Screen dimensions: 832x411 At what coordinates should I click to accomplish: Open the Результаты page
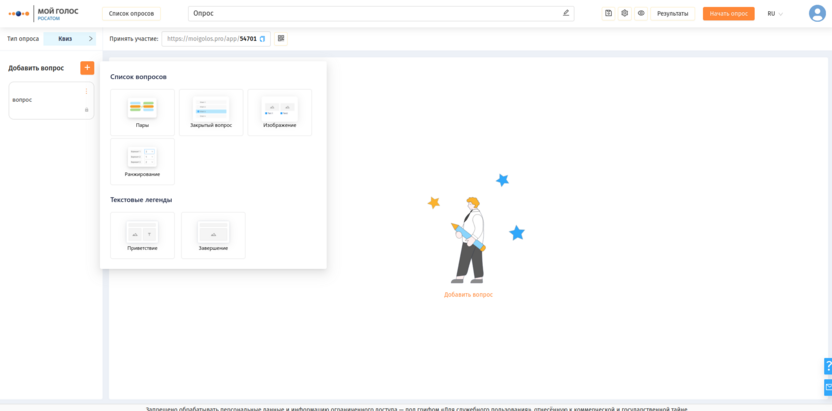pos(672,13)
